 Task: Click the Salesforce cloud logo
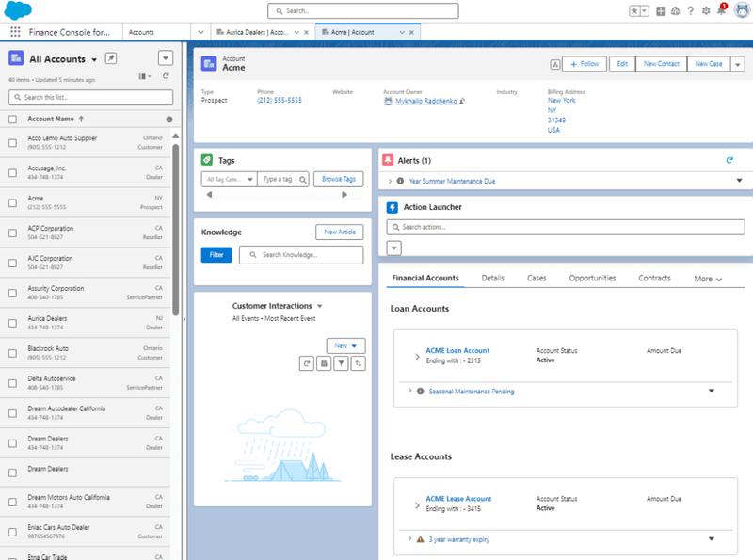18,10
